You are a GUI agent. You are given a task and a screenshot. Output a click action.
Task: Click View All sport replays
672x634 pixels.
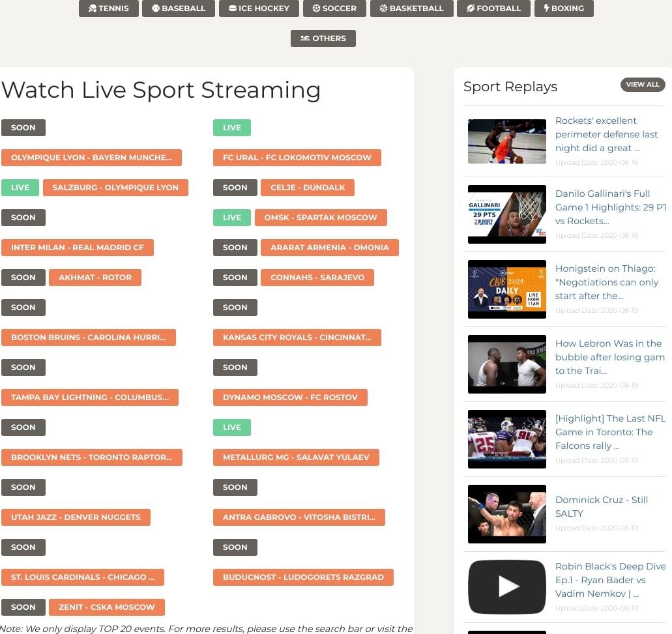click(x=642, y=85)
